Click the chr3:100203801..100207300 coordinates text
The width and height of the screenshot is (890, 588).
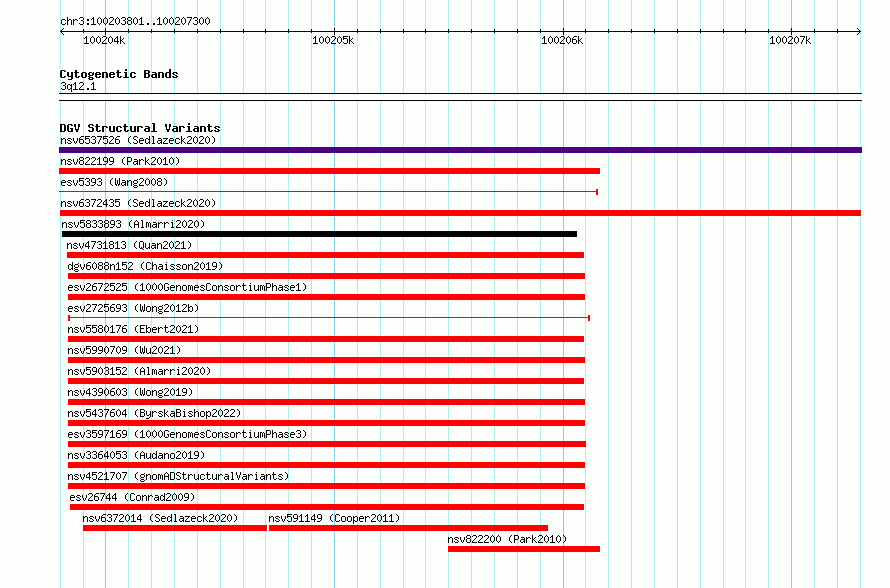click(x=135, y=22)
